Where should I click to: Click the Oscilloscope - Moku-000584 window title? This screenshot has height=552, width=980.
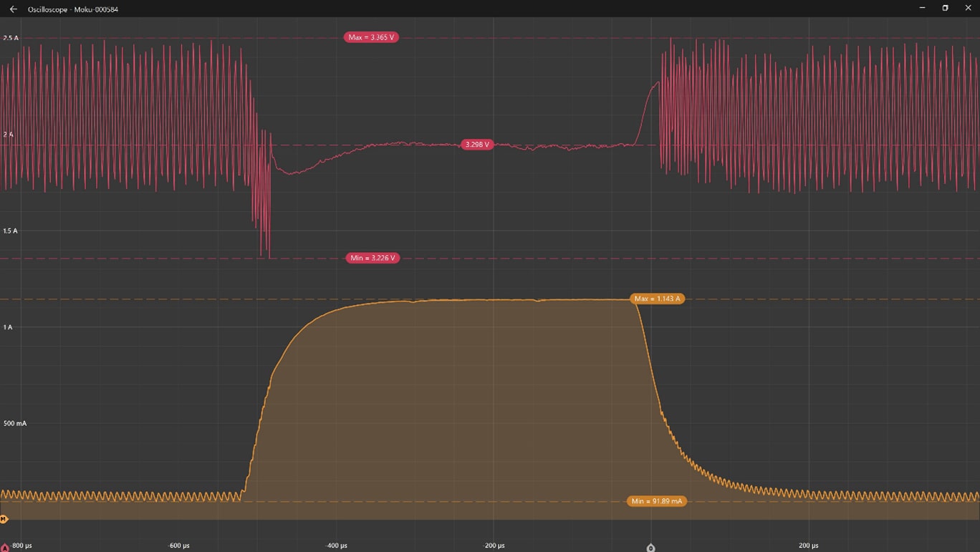(73, 9)
